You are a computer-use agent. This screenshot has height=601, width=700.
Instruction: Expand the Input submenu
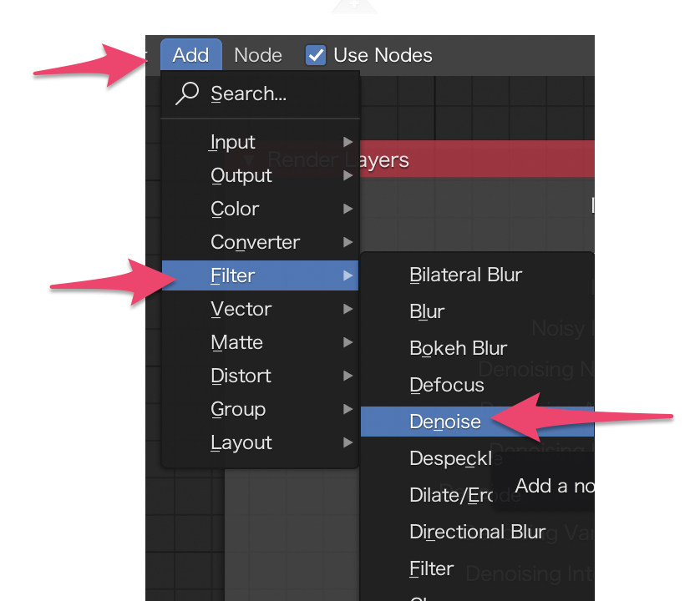tap(261, 142)
